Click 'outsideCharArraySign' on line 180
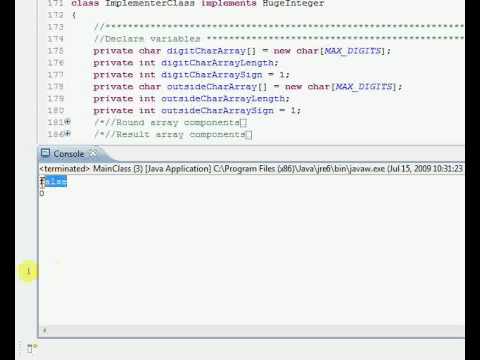 tap(217, 111)
